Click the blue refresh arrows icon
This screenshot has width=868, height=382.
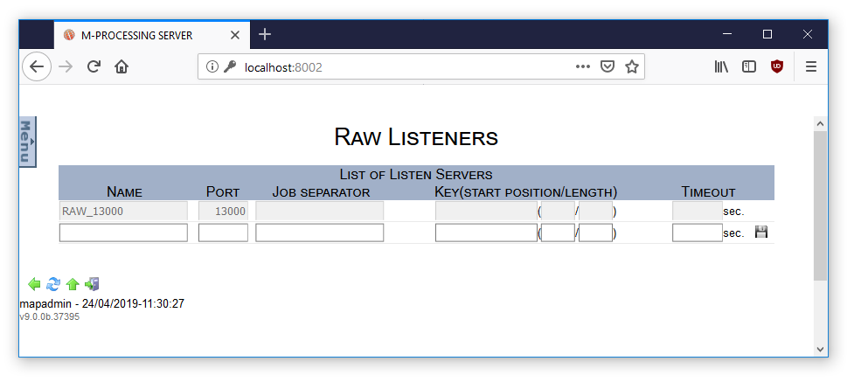click(x=53, y=284)
